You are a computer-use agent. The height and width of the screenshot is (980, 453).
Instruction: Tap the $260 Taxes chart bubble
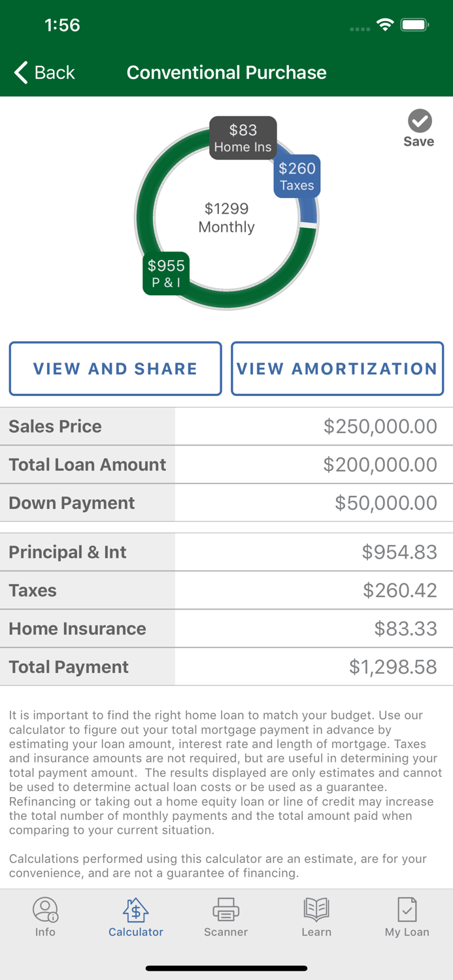[x=297, y=176]
